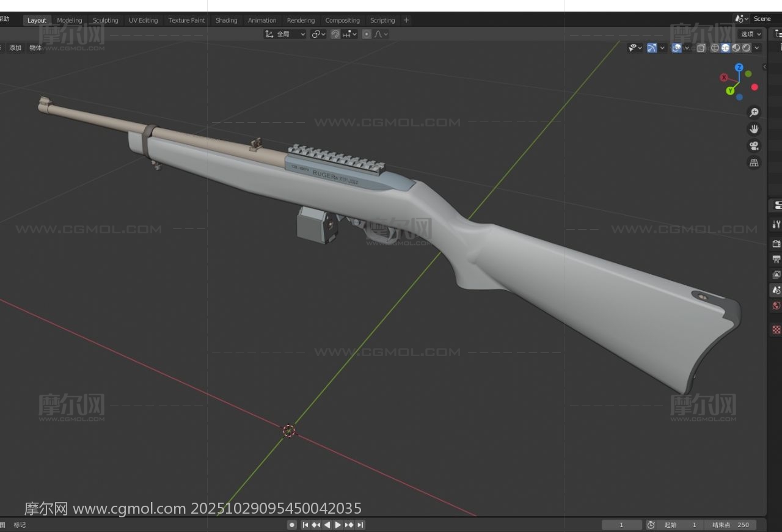This screenshot has height=532, width=782.
Task: Open the transform orientation 全局 dropdown
Action: (285, 34)
